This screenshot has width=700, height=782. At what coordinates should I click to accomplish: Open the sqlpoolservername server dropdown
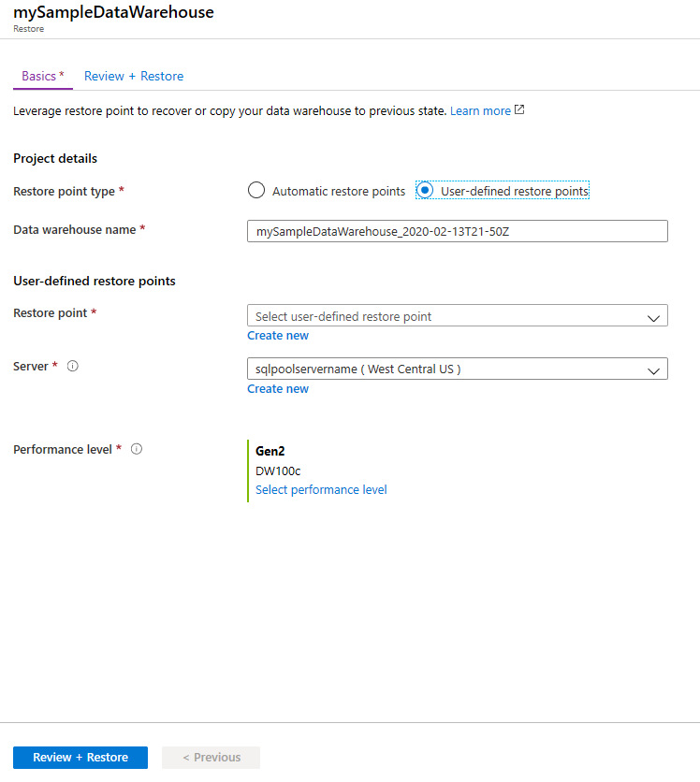coord(457,369)
